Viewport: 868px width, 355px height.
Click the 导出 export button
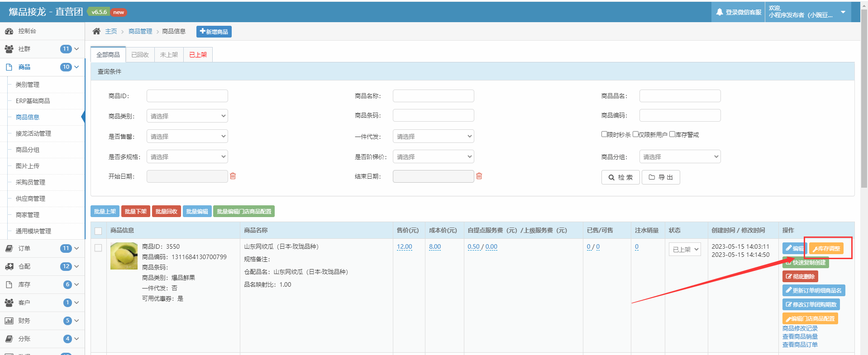click(x=661, y=177)
